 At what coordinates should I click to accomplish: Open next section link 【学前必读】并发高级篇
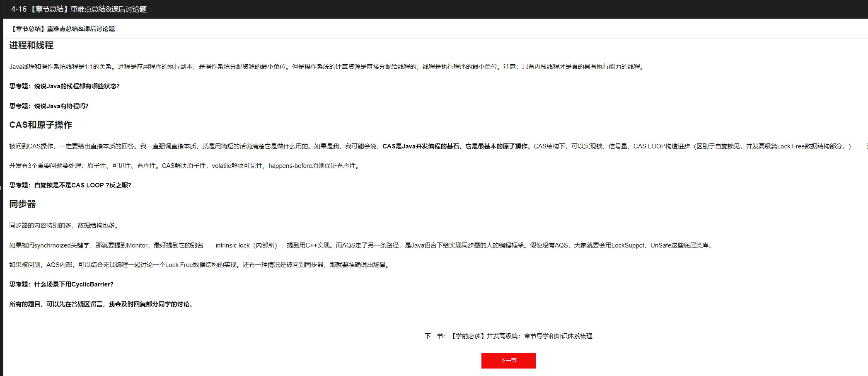pyautogui.click(x=521, y=336)
